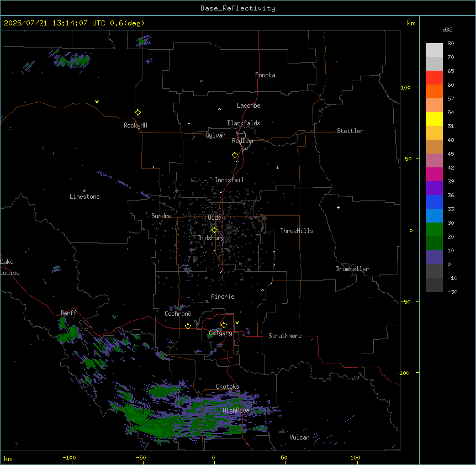Click the Ponoka city label
The width and height of the screenshot is (476, 465).
265,75
